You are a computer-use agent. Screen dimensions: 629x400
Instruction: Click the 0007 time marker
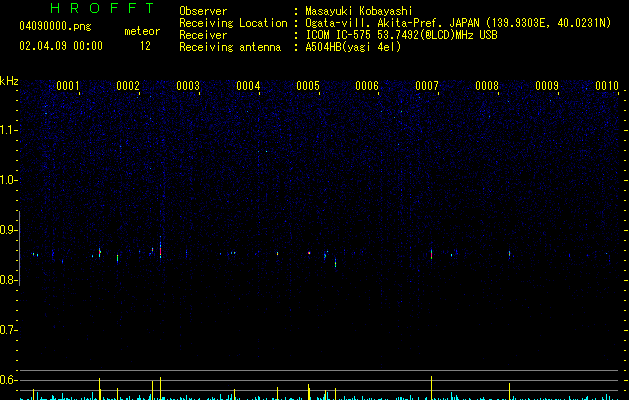[x=427, y=86]
